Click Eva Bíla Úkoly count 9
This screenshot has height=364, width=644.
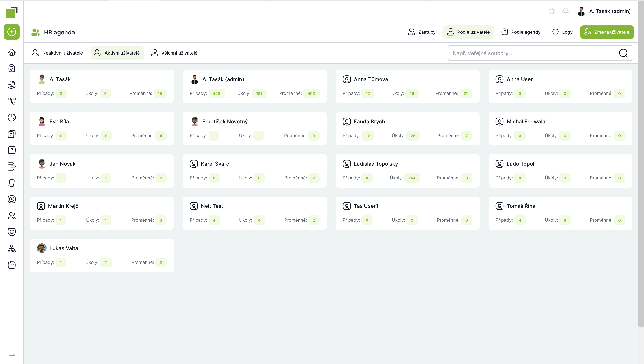tap(106, 136)
